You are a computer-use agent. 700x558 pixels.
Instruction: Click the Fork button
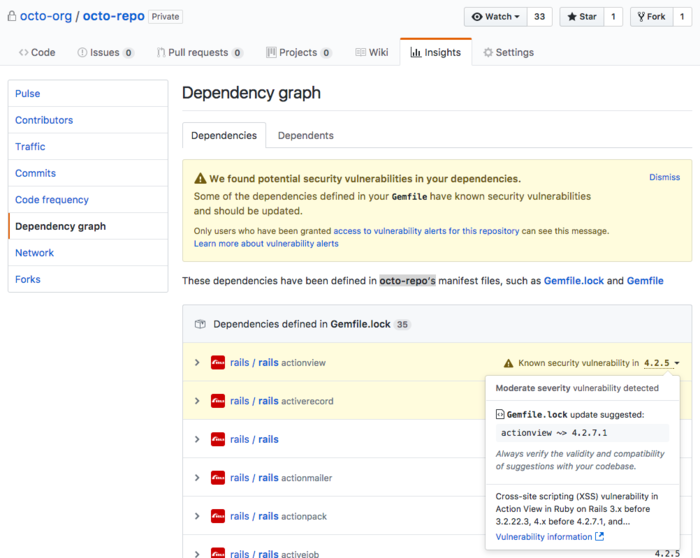point(650,17)
